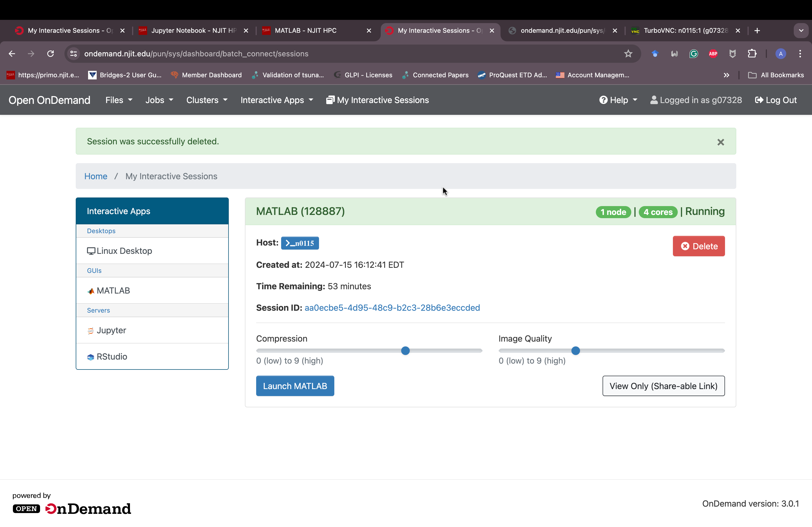Click View Only (Share-able Link) button
Screen dimensions: 812x527
664,386
